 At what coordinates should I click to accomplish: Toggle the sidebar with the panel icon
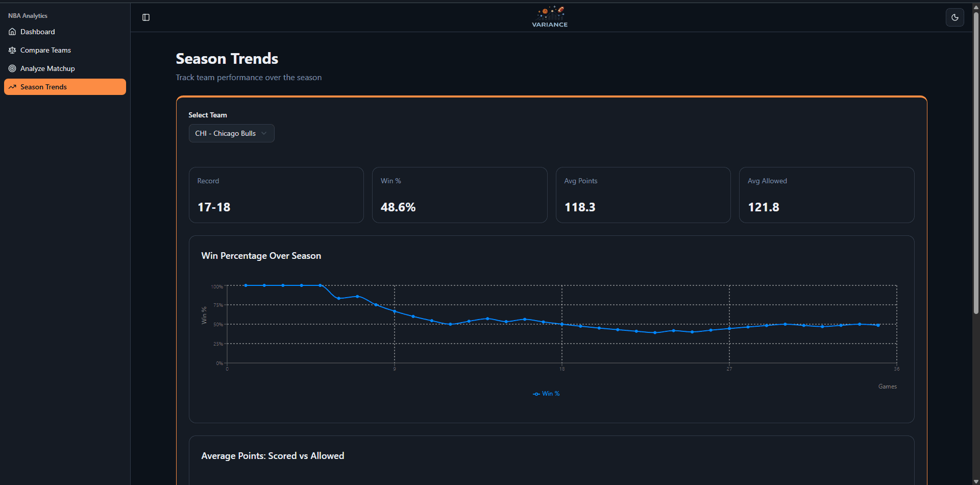(146, 17)
